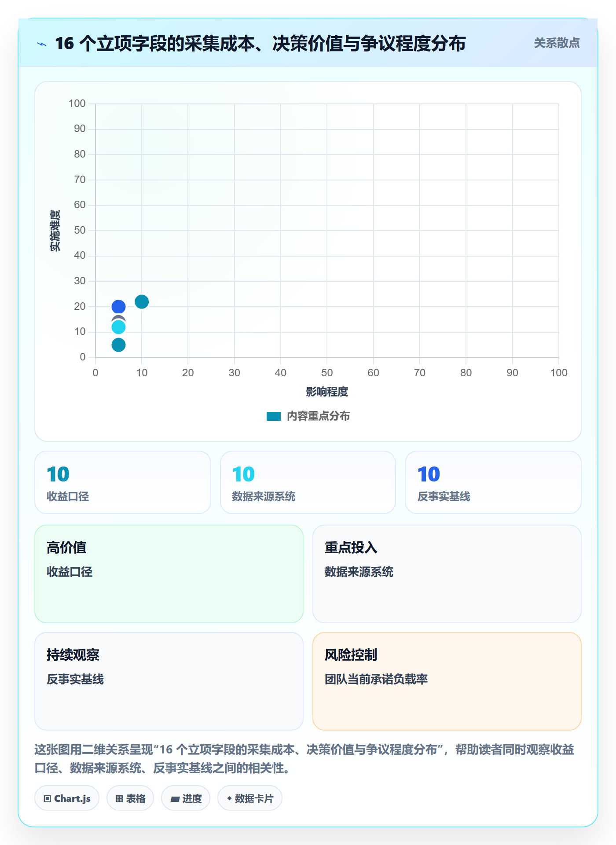The height and width of the screenshot is (845, 616).
Task: Select the cyan scatter point near y 12
Action: click(118, 327)
